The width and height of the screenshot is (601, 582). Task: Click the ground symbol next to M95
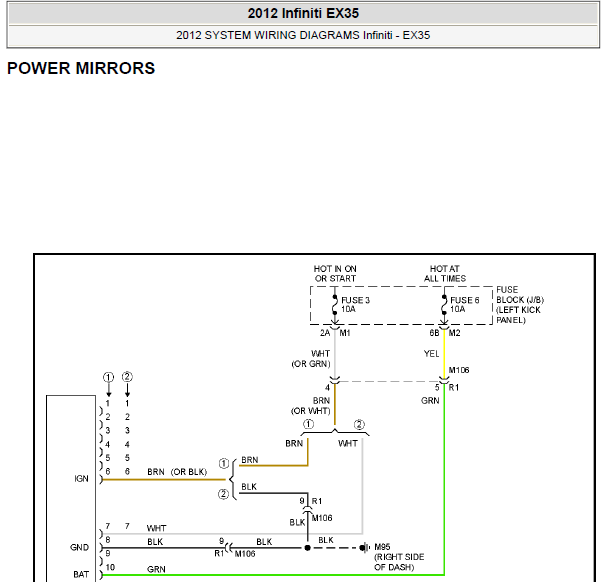[364, 547]
